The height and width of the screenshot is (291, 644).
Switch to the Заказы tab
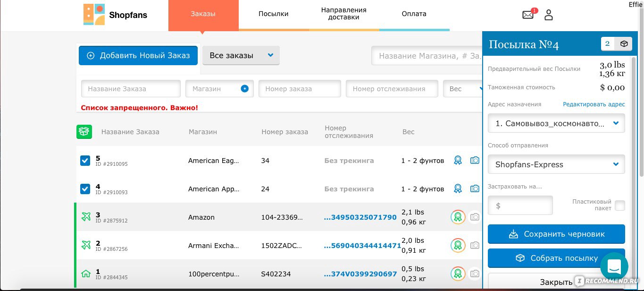pos(203,15)
